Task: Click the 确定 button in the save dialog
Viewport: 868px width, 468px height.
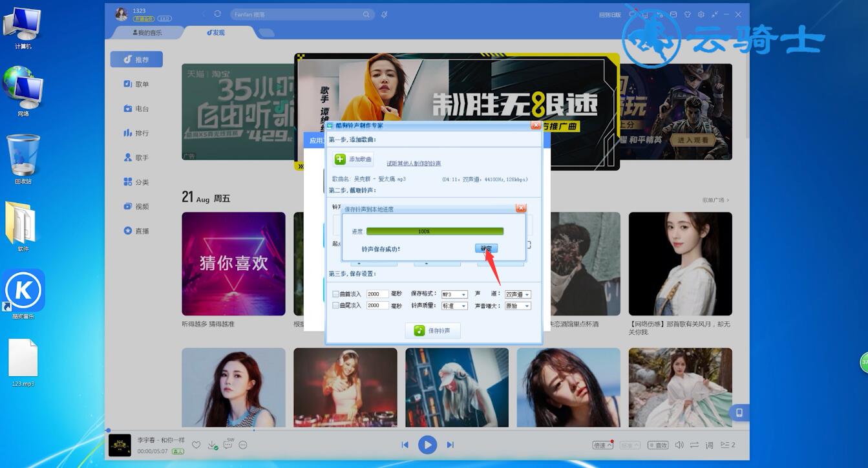Action: tap(487, 248)
